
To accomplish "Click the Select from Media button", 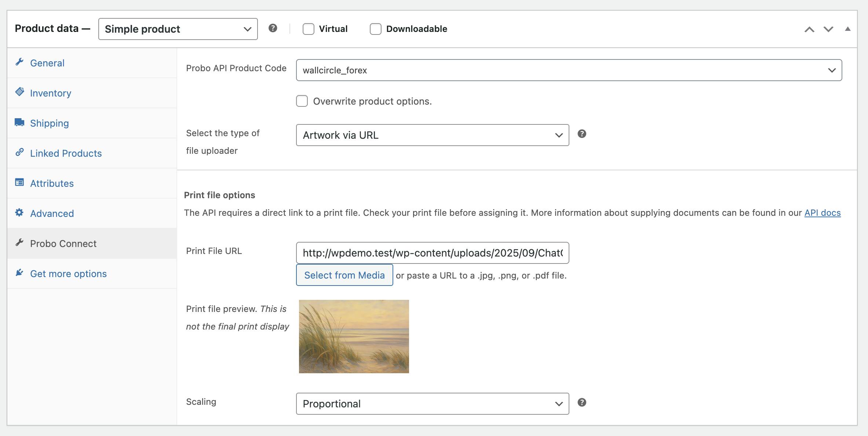I will [344, 275].
